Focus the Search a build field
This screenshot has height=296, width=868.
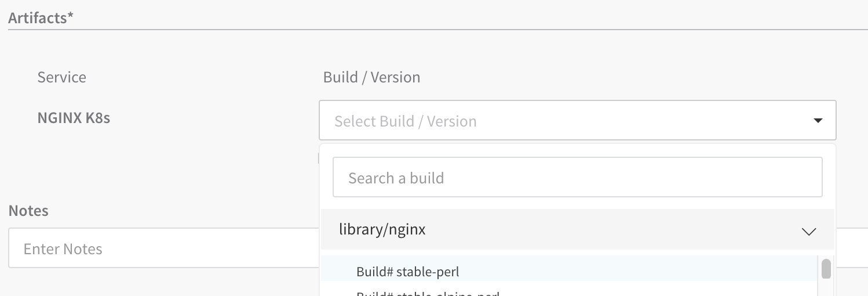[x=577, y=177]
